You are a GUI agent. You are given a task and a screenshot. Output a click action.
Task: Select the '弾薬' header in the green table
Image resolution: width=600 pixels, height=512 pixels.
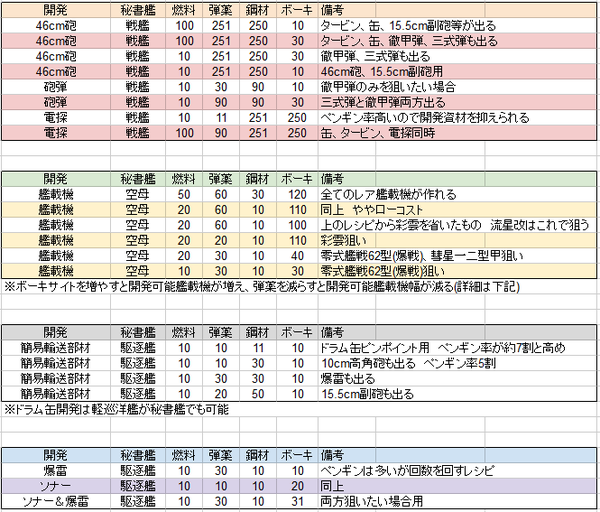click(221, 179)
